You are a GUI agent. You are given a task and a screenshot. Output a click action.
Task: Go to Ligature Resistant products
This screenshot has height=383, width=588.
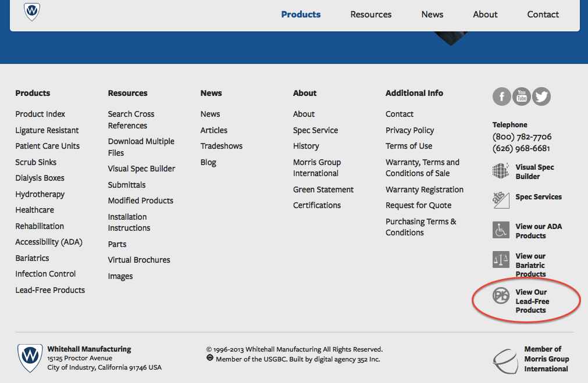click(47, 130)
